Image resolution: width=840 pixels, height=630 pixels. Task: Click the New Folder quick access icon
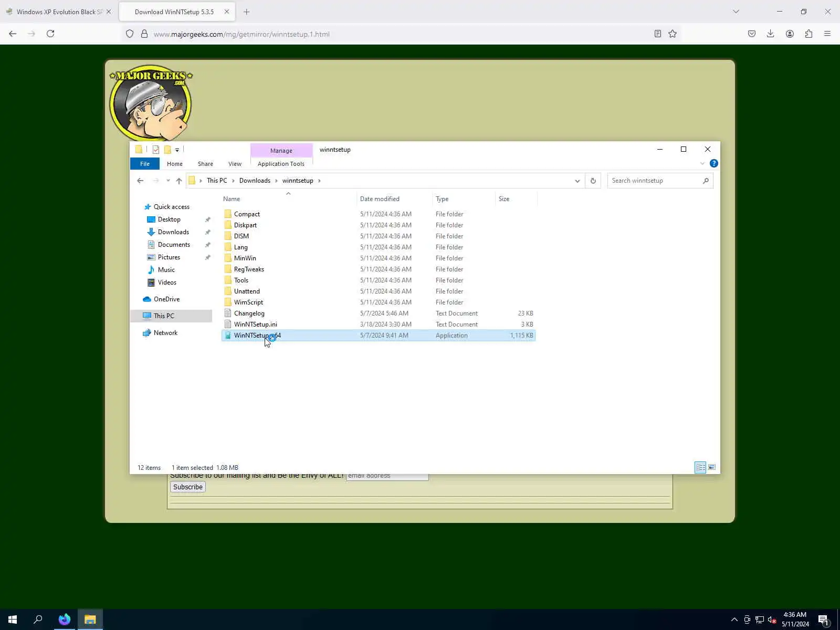167,150
